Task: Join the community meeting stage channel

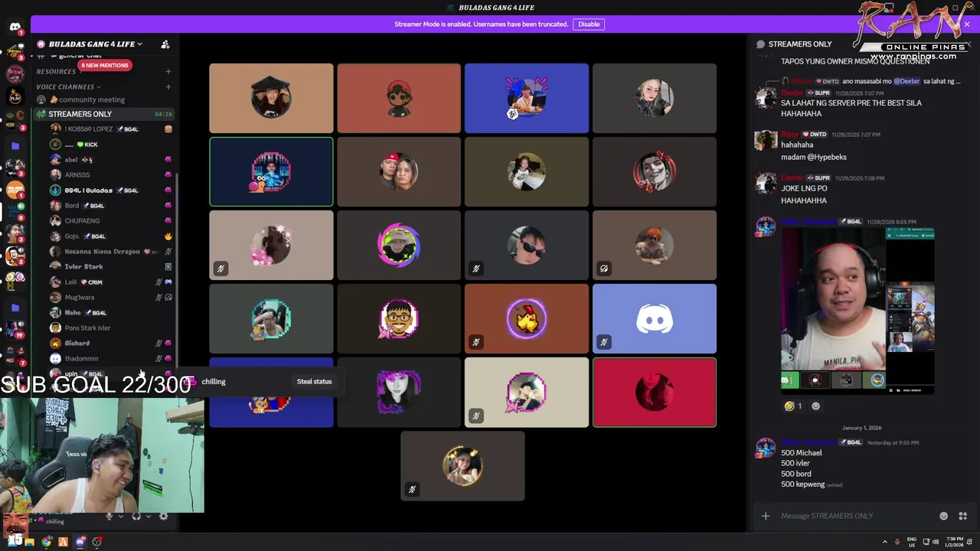Action: [x=106, y=99]
